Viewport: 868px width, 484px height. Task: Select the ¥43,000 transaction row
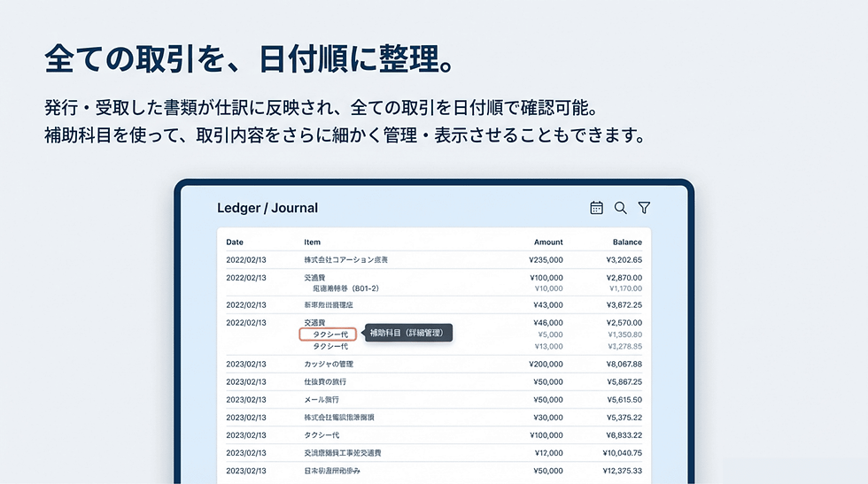click(434, 304)
